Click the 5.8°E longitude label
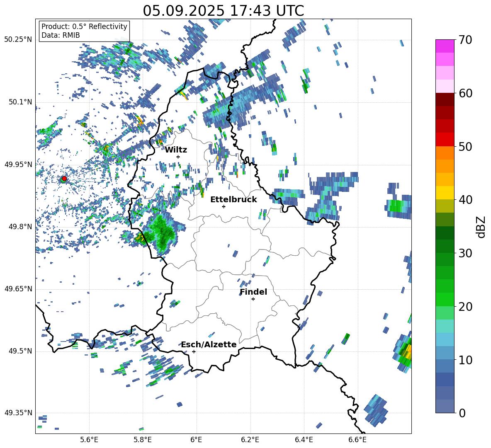Screen dimensions: 491x448 143,440
